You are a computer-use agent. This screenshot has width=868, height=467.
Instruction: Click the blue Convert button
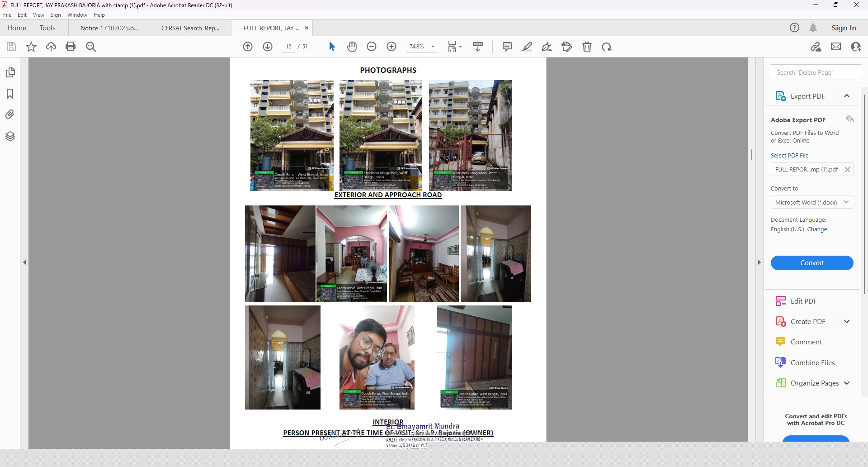click(x=811, y=263)
